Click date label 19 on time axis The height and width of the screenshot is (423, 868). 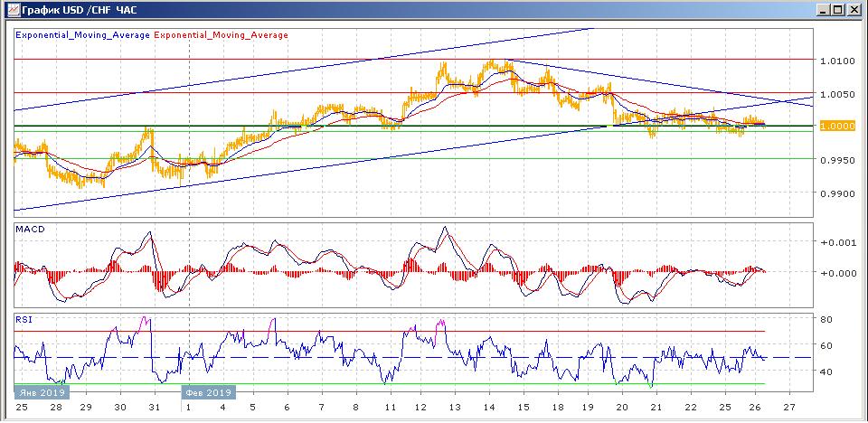click(589, 408)
